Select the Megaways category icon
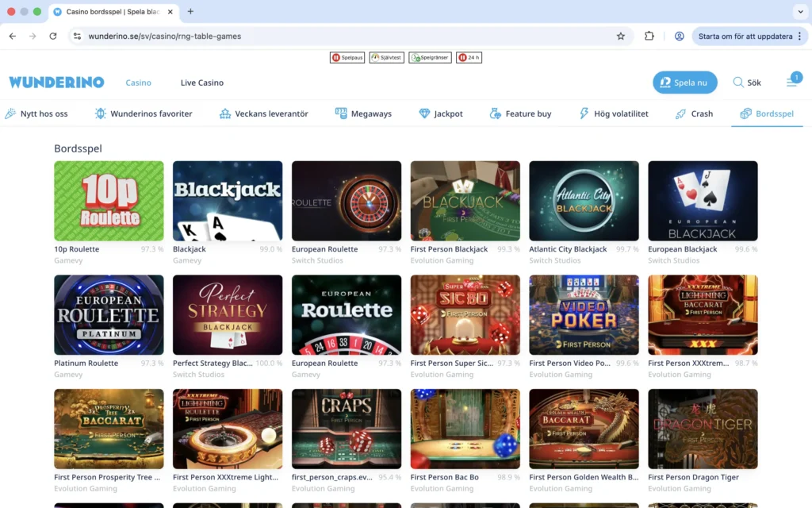Viewport: 812px width, 508px height. [341, 114]
